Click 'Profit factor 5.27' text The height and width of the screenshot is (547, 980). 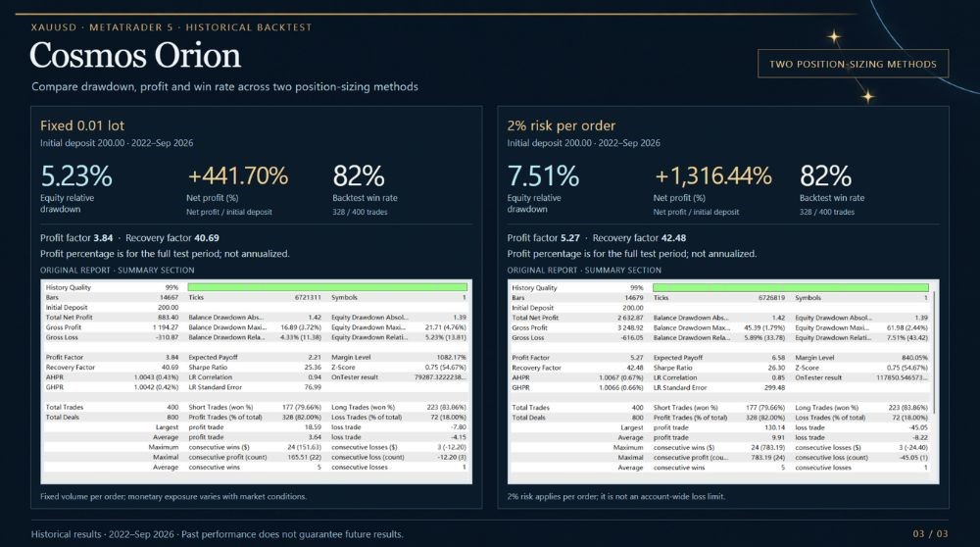[543, 238]
